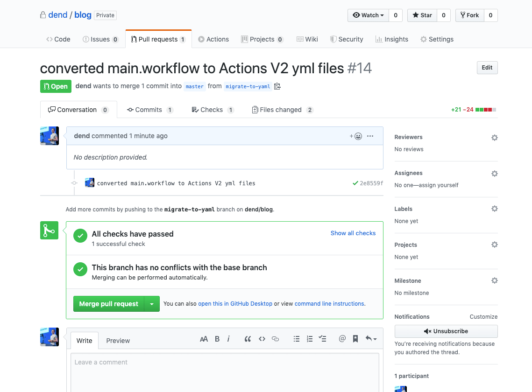This screenshot has height=392, width=532.
Task: Open the repository Projects tab
Action: coord(262,39)
